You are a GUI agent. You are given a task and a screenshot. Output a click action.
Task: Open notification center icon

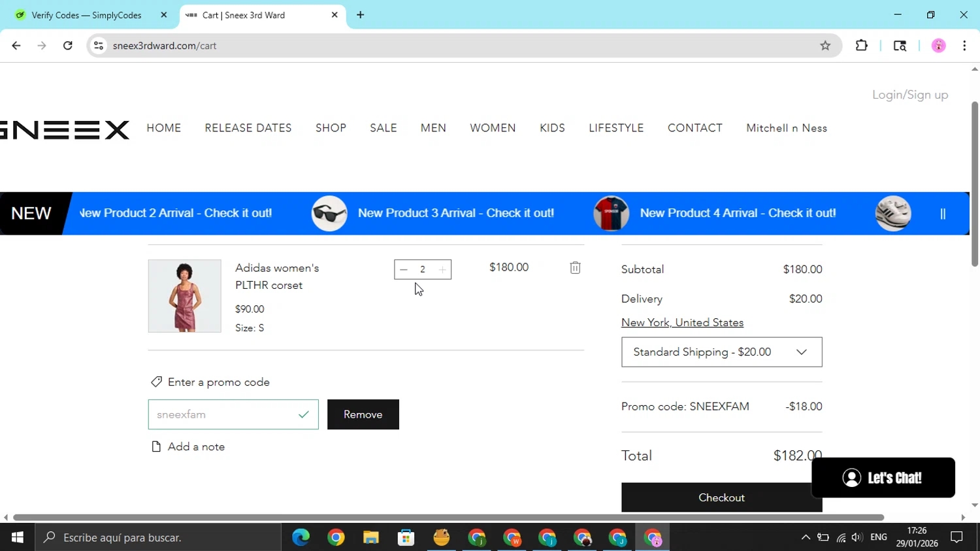click(957, 537)
